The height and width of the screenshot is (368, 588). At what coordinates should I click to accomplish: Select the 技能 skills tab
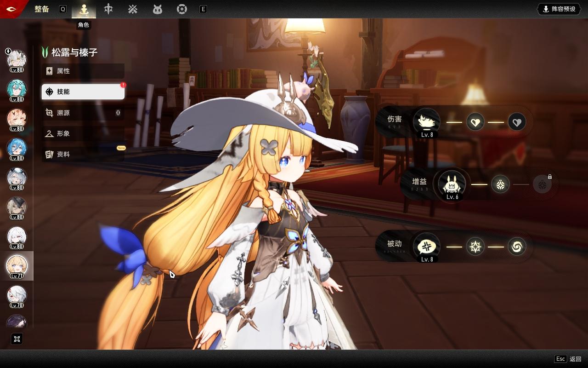click(83, 92)
